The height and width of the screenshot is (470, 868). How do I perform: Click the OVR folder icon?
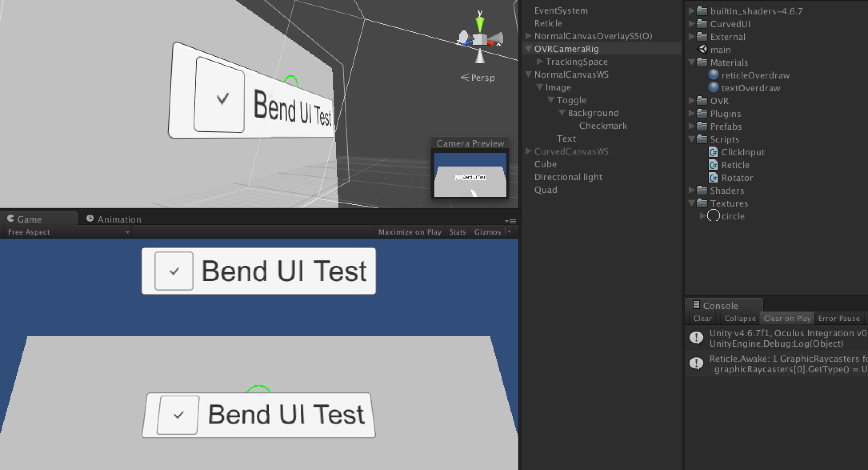click(x=702, y=100)
